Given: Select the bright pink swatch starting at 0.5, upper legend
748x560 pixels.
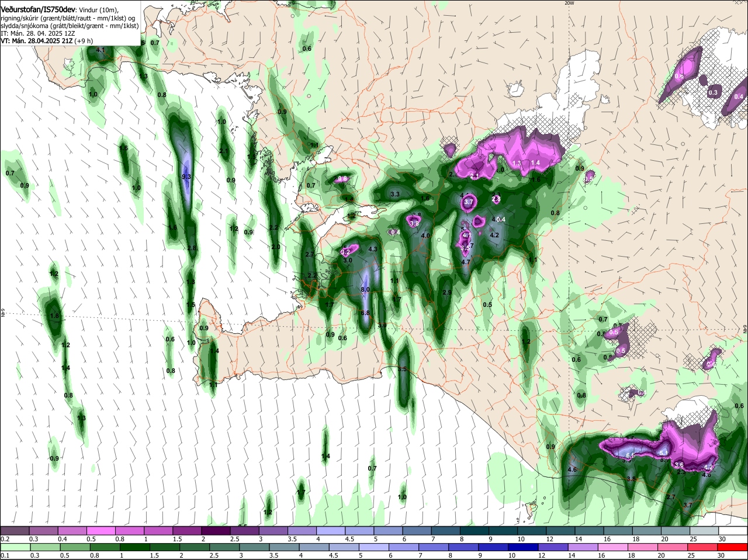Looking at the screenshot, I should tap(101, 531).
